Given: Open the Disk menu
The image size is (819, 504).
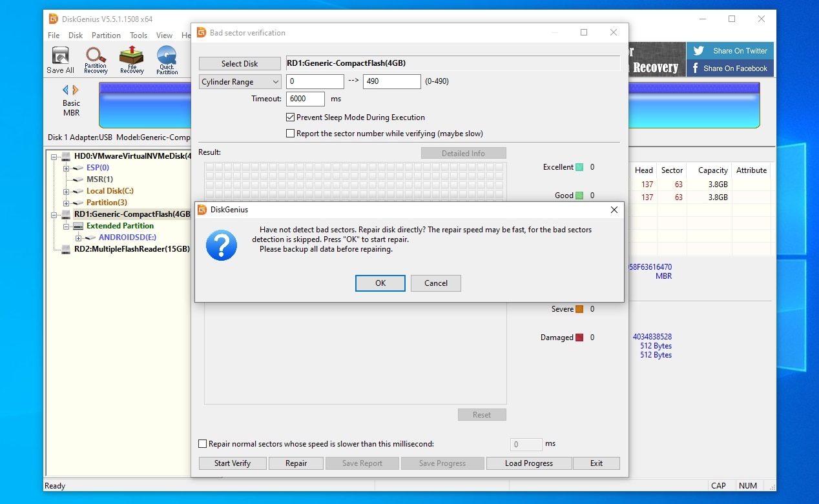Looking at the screenshot, I should (x=76, y=35).
